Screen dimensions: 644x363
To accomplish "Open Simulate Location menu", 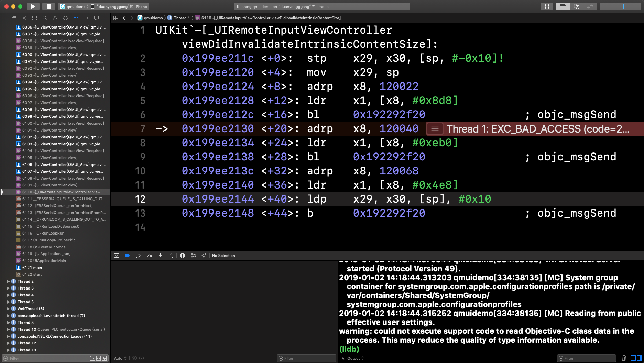I will point(204,256).
